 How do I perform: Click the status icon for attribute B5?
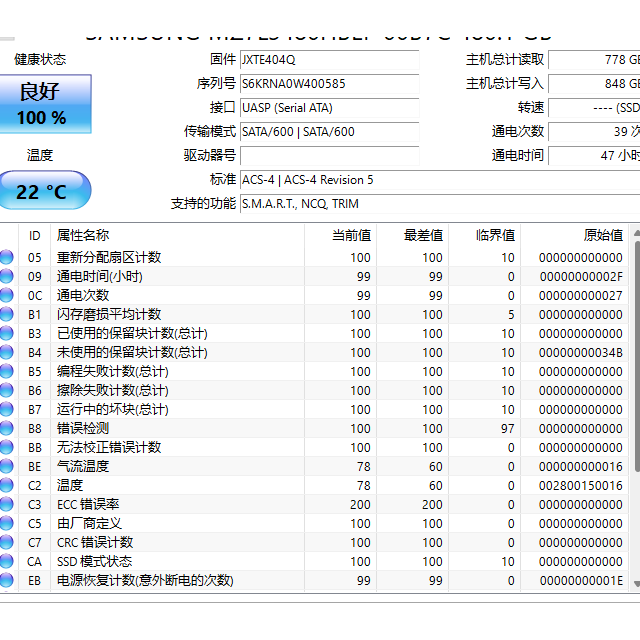coord(7,371)
